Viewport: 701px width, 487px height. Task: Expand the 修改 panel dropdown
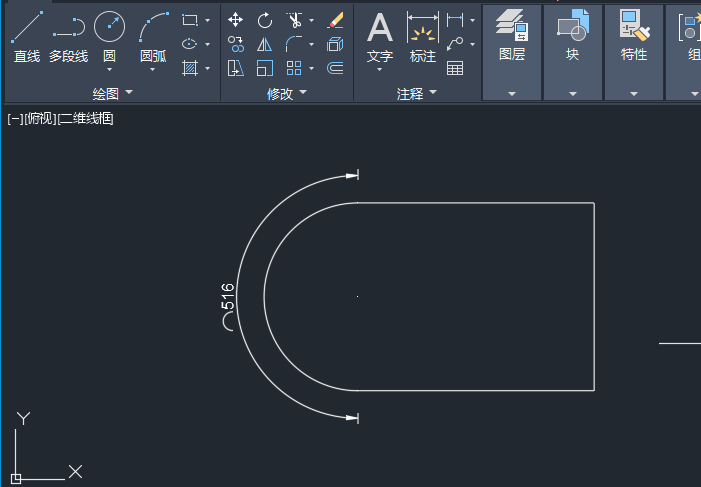coord(303,93)
